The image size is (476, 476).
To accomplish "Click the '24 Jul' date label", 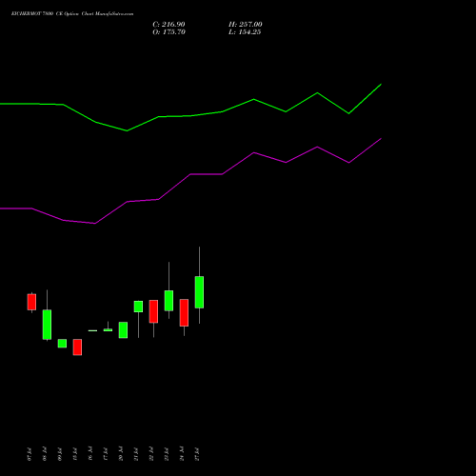I will click(x=182, y=454).
